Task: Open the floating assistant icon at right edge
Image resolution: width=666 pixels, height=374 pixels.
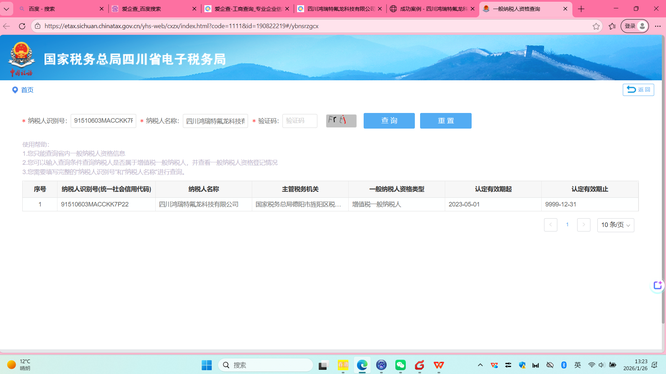Action: click(658, 286)
